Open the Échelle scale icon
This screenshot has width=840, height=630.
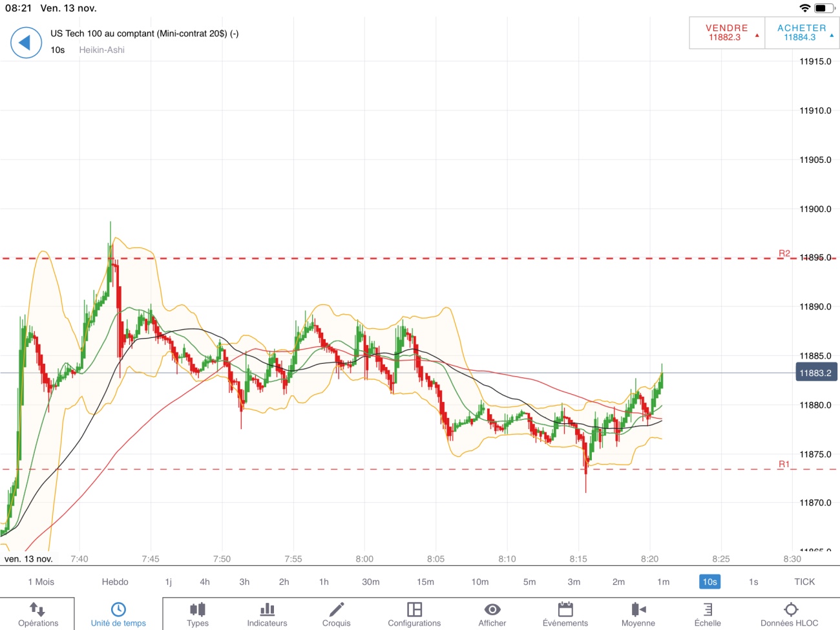[708, 609]
